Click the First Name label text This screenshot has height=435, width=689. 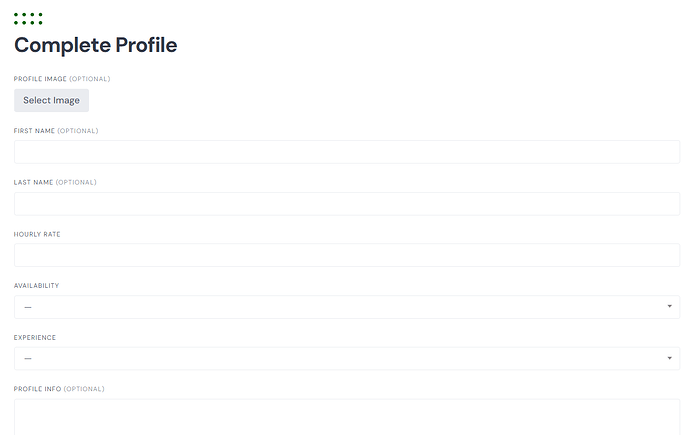pos(34,131)
